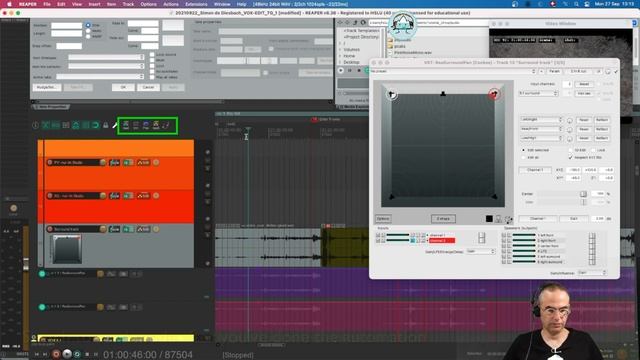Expand Volumes in Media Explorer tree

pyautogui.click(x=340, y=49)
